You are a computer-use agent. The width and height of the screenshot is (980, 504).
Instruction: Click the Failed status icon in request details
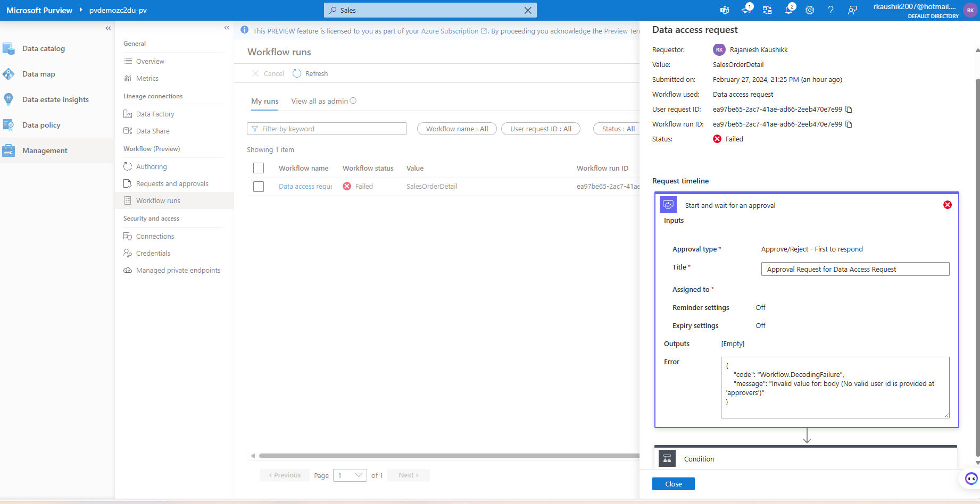tap(717, 139)
